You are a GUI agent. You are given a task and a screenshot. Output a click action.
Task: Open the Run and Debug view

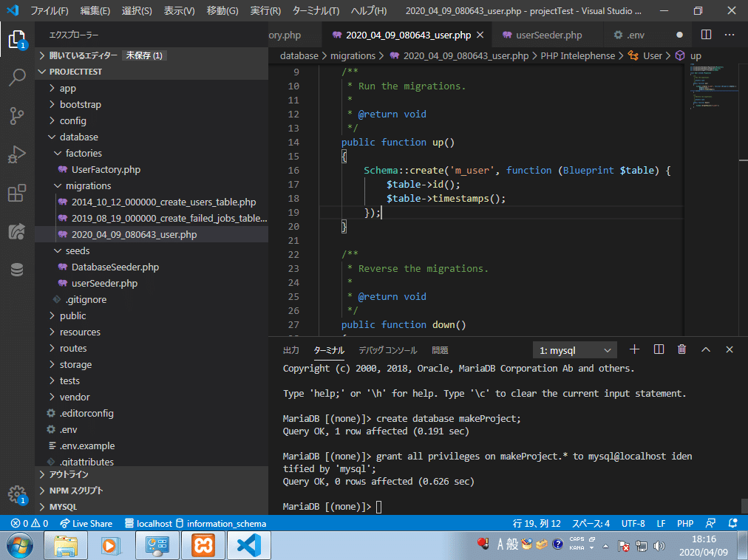tap(17, 154)
